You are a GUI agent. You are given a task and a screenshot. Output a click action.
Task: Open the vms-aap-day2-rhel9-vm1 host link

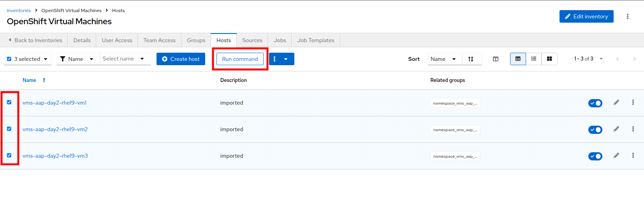(55, 103)
